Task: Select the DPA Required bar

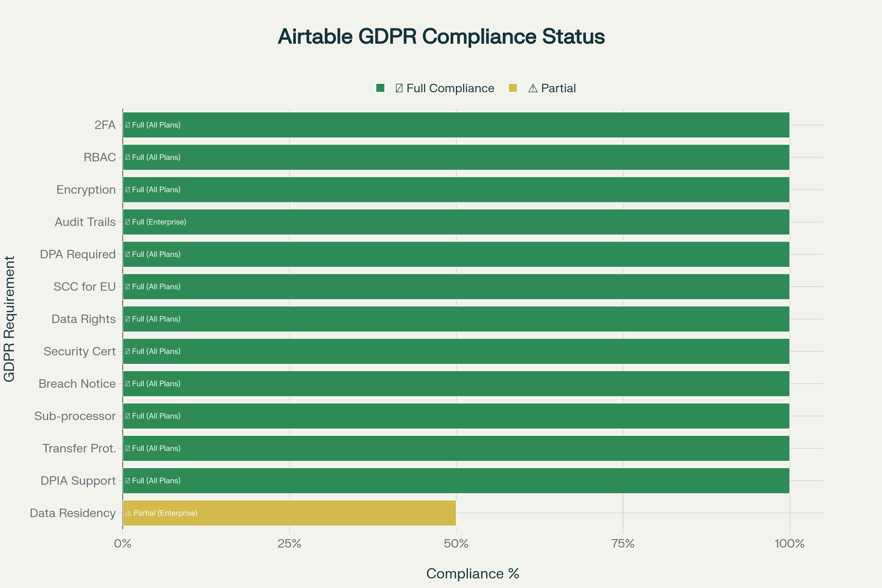Action: tap(456, 254)
